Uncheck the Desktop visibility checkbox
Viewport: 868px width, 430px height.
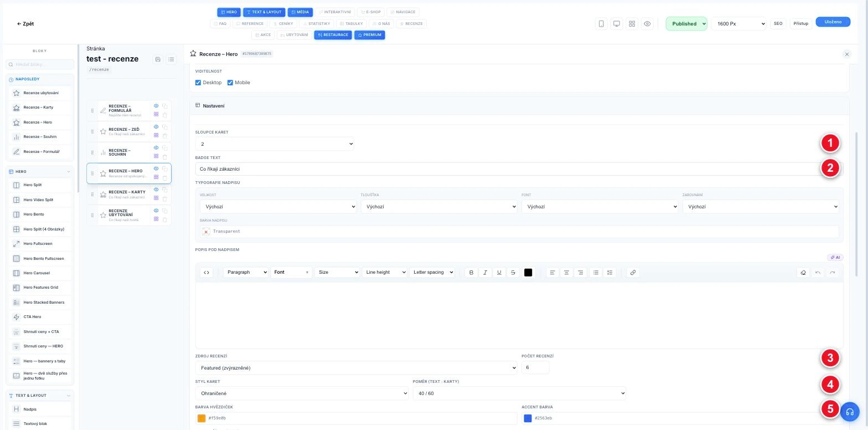point(198,83)
